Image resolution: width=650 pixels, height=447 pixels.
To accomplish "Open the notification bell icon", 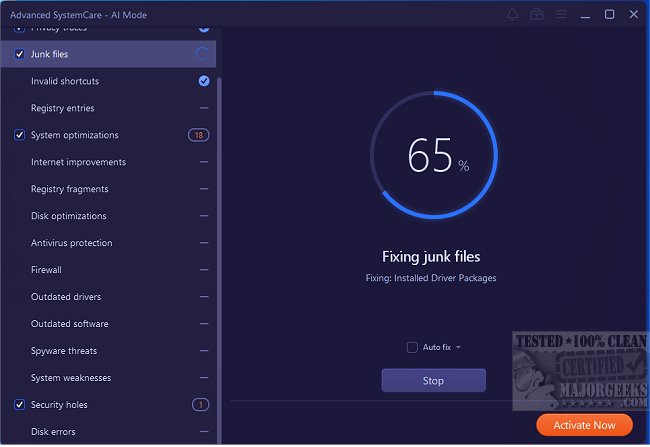I will point(513,15).
